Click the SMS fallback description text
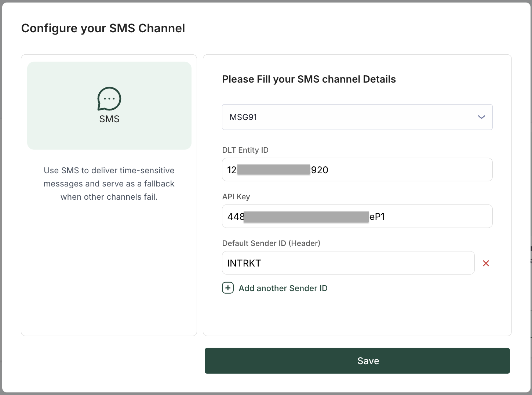Viewport: 532px width, 395px height. (x=109, y=184)
